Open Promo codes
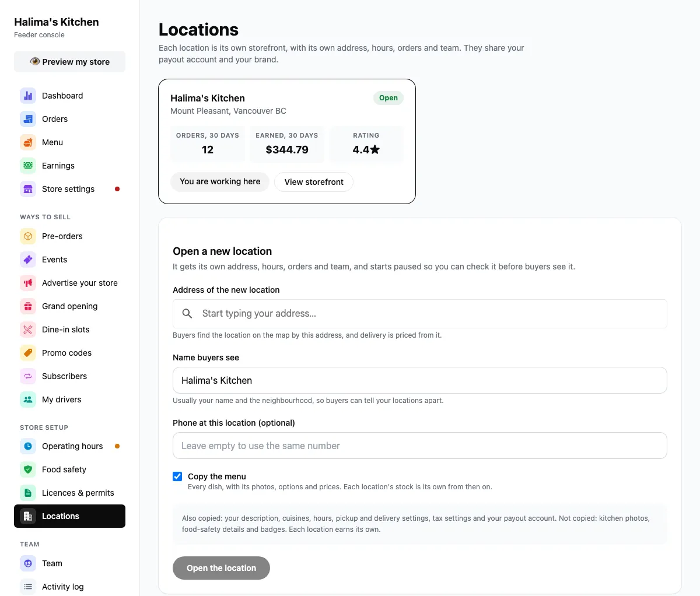This screenshot has width=700, height=596. (x=69, y=353)
